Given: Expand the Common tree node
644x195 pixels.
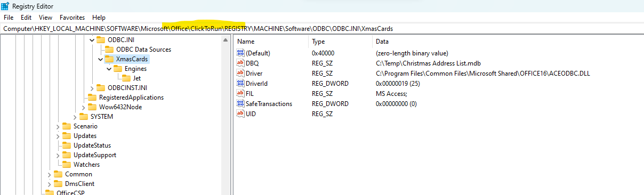Looking at the screenshot, I should click(50, 174).
